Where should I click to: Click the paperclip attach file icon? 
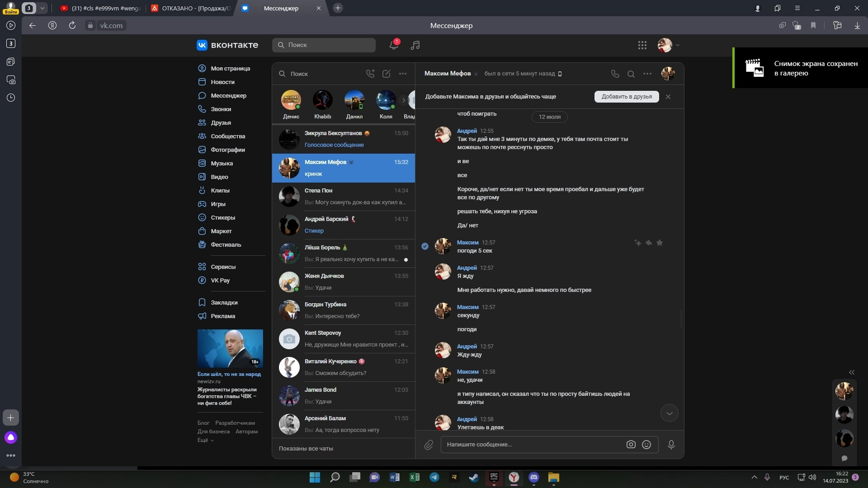(x=429, y=445)
